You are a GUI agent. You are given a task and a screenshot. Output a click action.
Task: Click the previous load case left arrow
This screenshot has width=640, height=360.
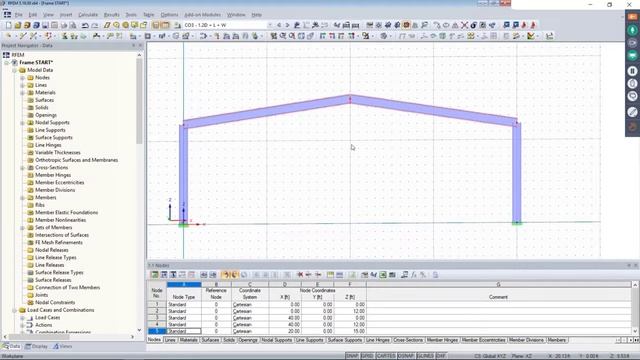point(279,25)
